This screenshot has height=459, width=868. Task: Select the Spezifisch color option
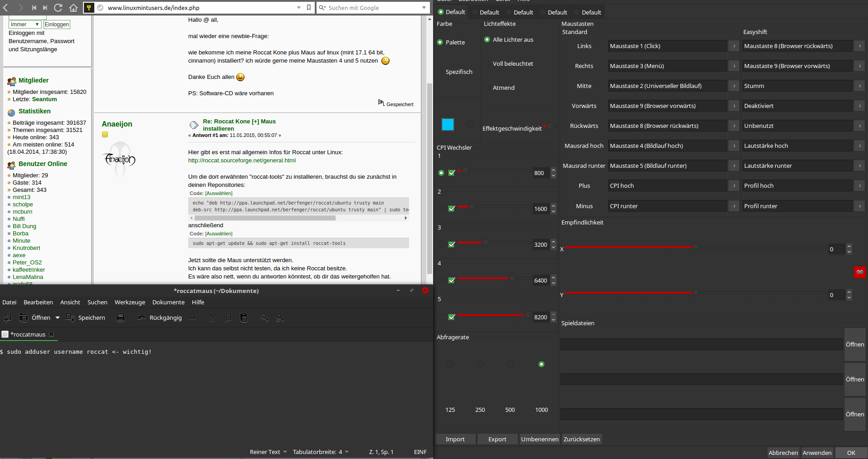(x=440, y=72)
